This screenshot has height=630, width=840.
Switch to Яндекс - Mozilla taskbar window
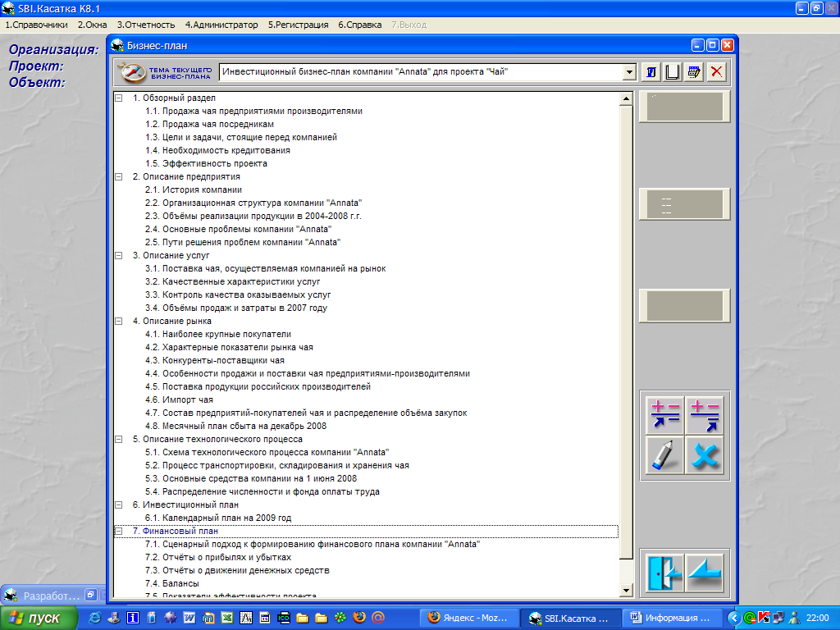pos(468,618)
